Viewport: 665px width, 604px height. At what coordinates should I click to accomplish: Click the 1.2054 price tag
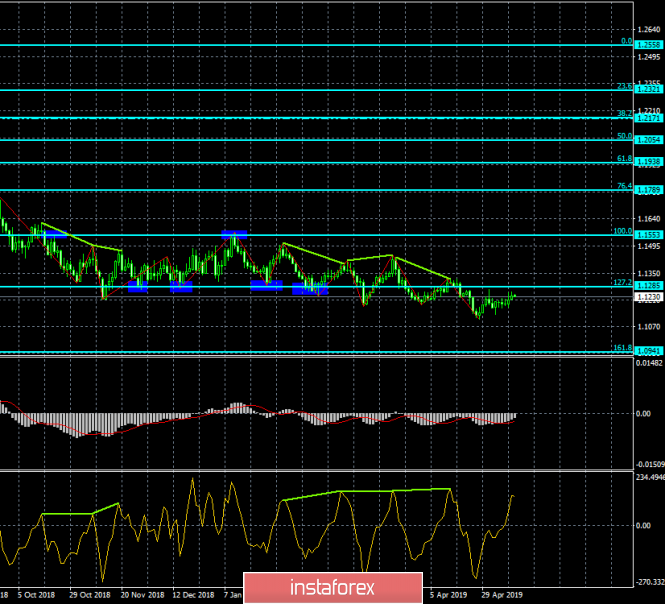pos(649,140)
